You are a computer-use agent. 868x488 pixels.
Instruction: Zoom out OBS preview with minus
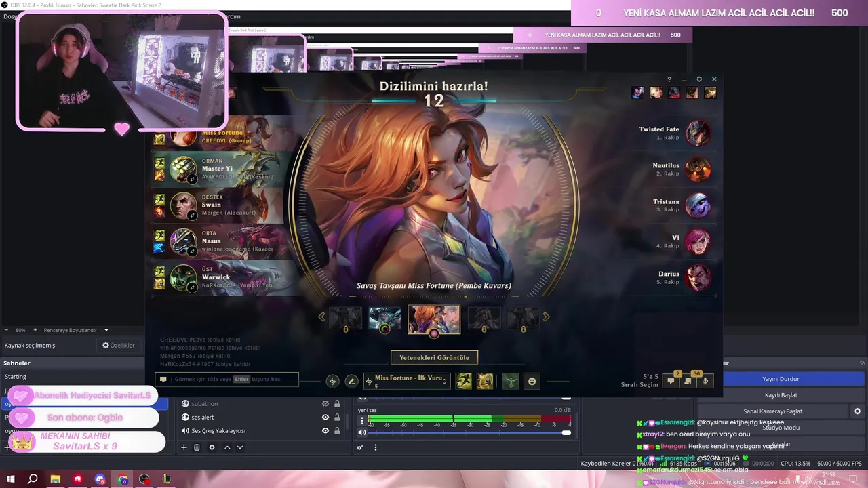pos(7,330)
